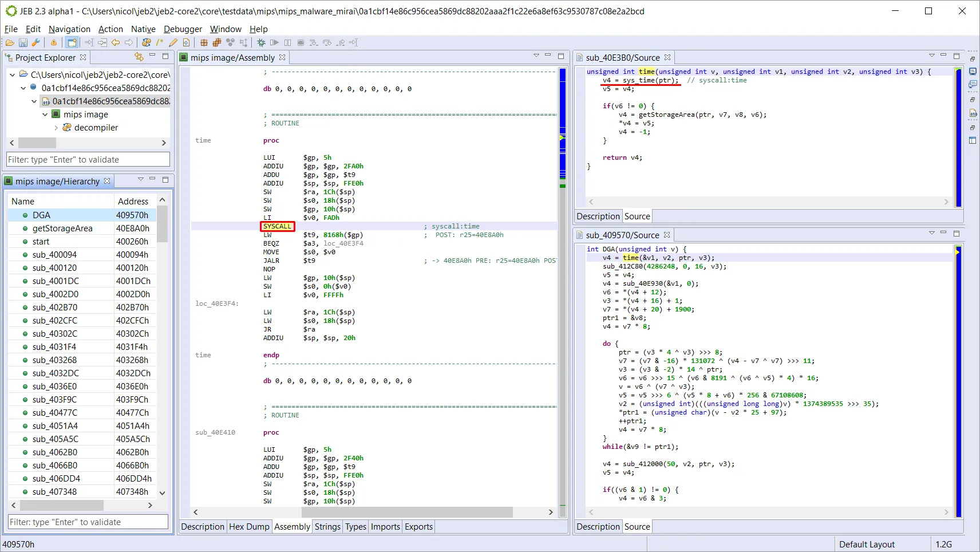Click the debugger run/resume icon
Image resolution: width=980 pixels, height=552 pixels.
tap(274, 42)
